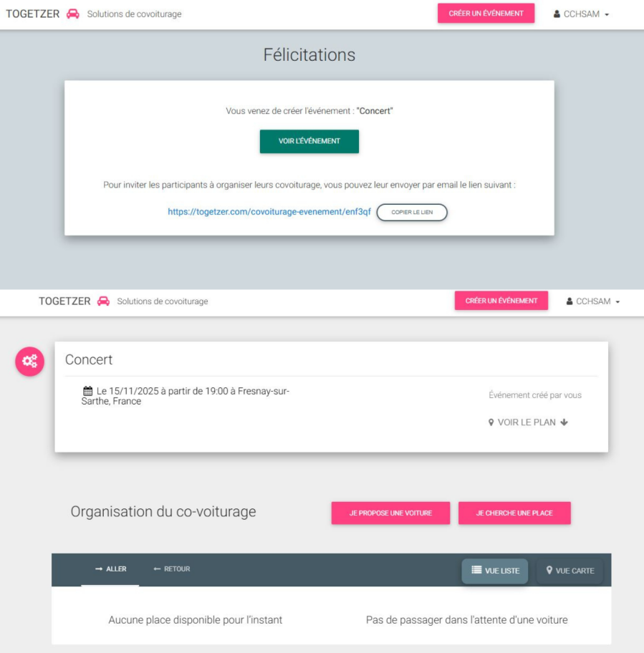The width and height of the screenshot is (644, 653).
Task: Click the lower header red car logo
Action: coord(103,301)
